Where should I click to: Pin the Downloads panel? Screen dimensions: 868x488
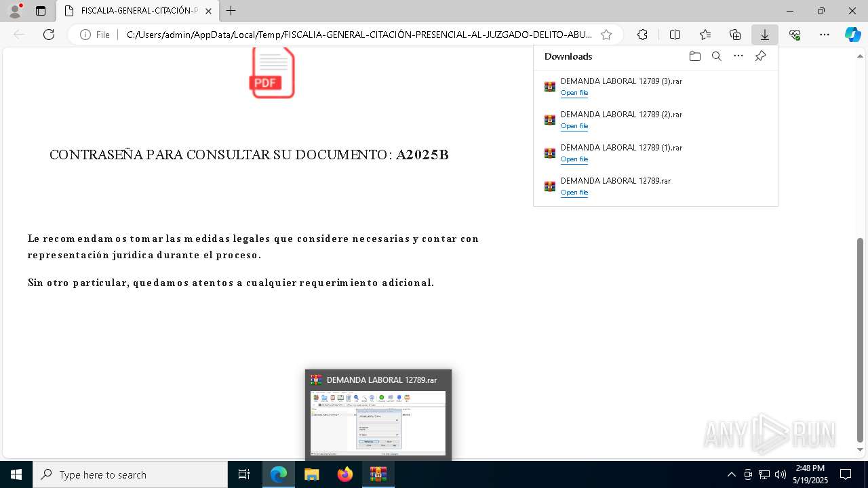tap(760, 56)
